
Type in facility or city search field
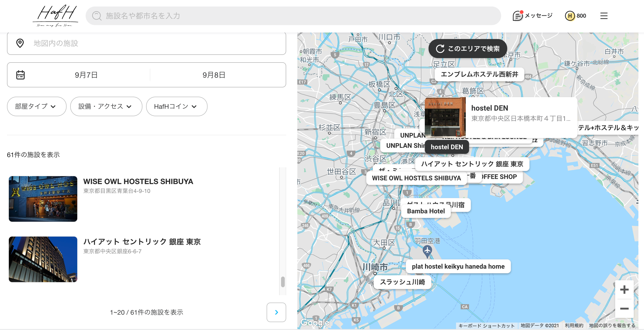(293, 16)
